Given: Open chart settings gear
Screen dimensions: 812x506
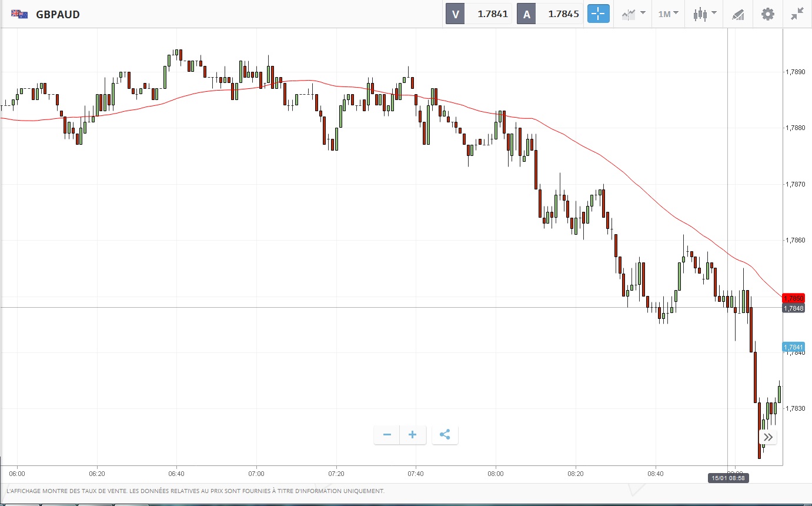Looking at the screenshot, I should click(x=768, y=14).
